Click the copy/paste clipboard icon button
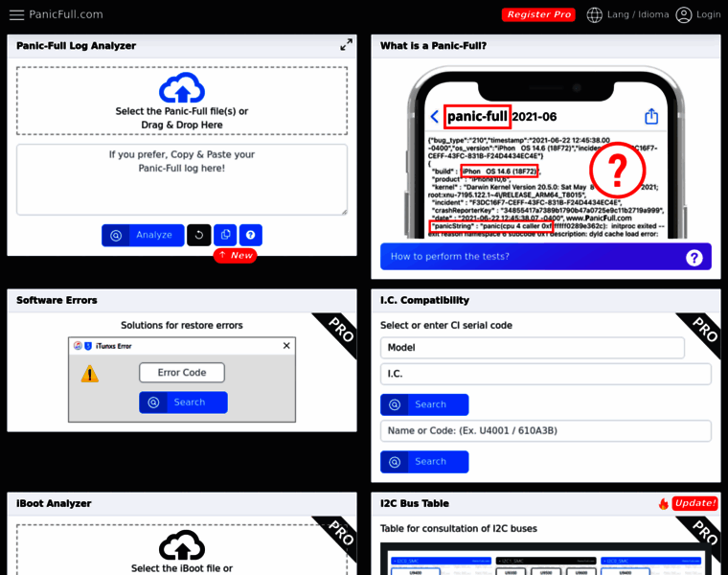 click(225, 235)
